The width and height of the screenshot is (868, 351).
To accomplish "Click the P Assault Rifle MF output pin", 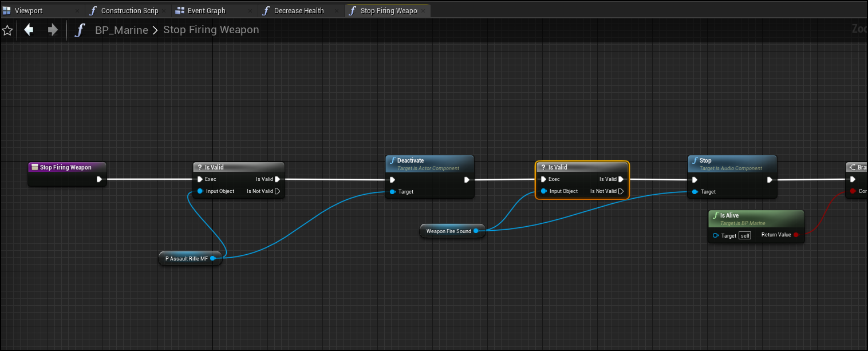I will 212,258.
